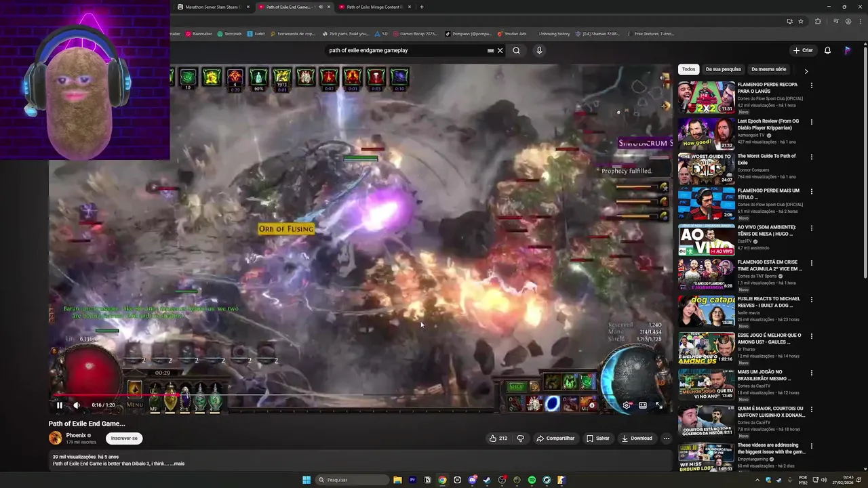This screenshot has height=488, width=868.
Task: Open YouTube notifications bell
Action: pyautogui.click(x=827, y=50)
